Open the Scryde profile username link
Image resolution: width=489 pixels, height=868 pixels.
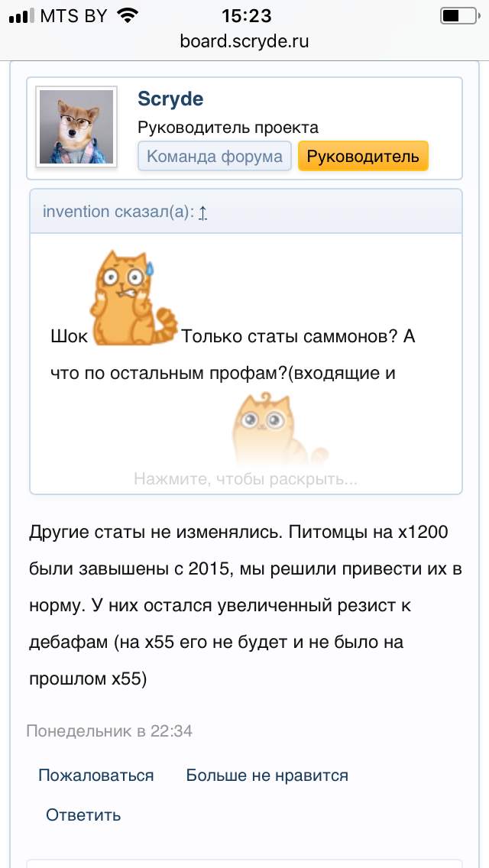pos(170,99)
